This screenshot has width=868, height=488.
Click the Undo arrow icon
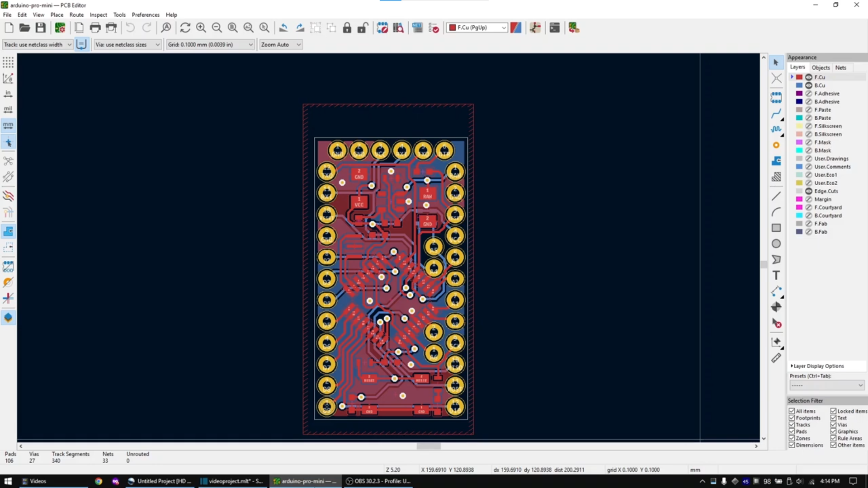pos(130,28)
